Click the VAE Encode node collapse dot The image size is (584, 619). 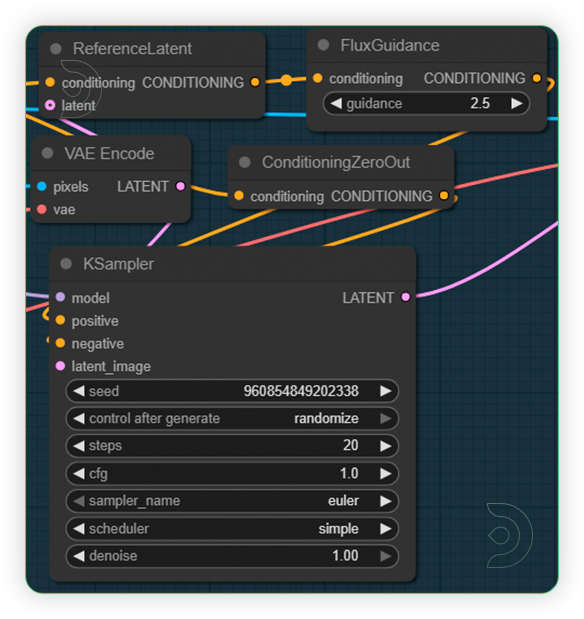point(47,153)
